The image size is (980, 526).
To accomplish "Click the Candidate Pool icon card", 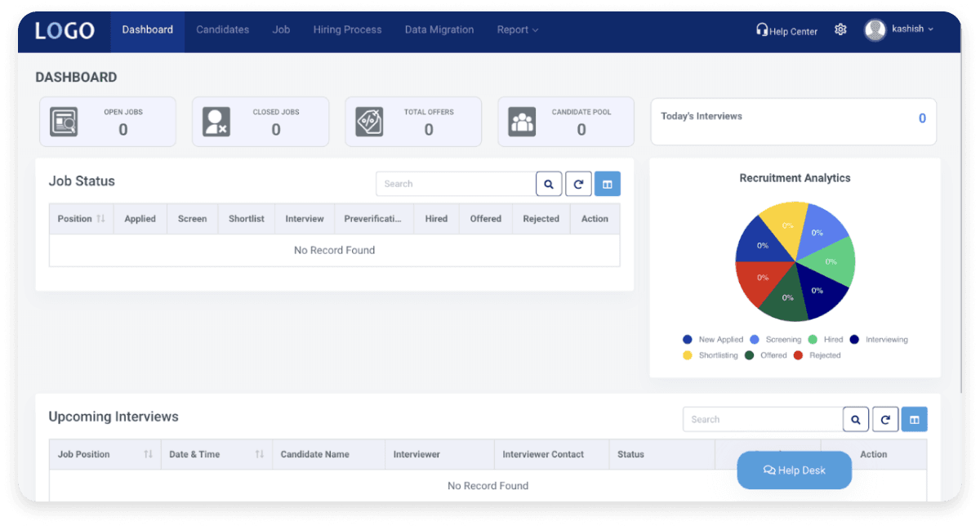I will coord(523,121).
